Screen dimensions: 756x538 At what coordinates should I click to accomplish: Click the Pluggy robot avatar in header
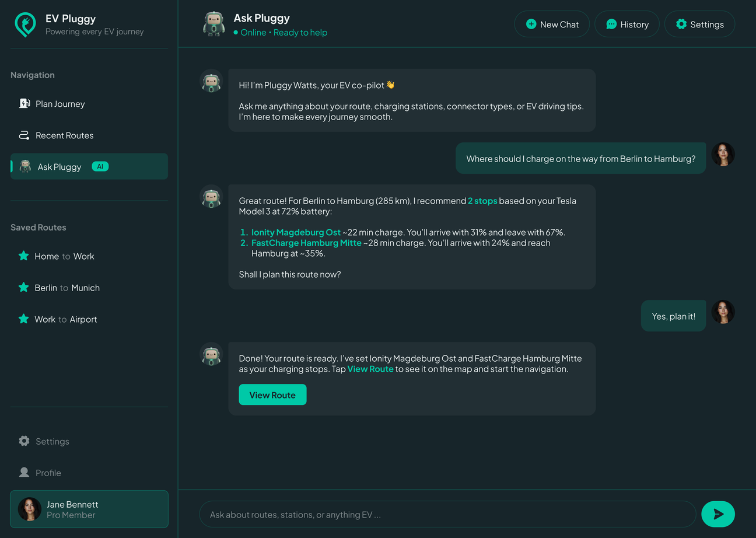click(x=214, y=25)
